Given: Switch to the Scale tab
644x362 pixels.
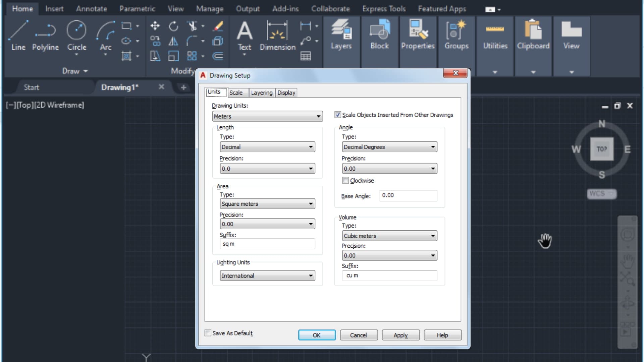Looking at the screenshot, I should (x=237, y=93).
